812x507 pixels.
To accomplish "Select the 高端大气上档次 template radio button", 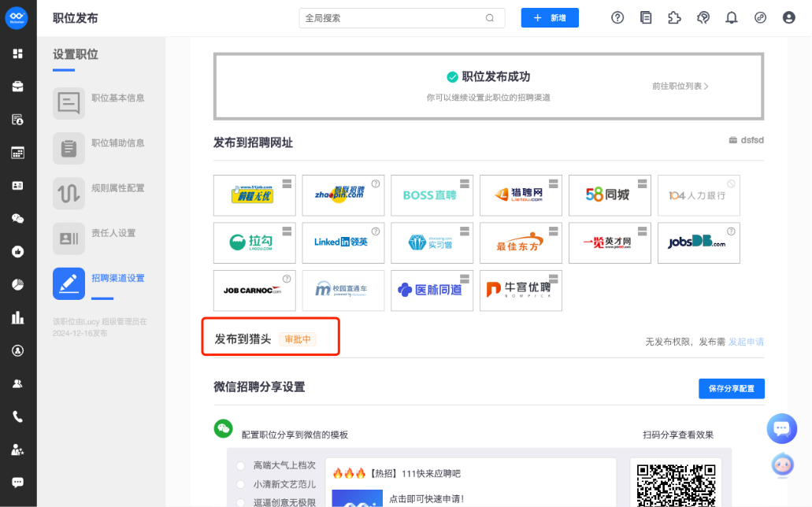I will click(x=241, y=465).
